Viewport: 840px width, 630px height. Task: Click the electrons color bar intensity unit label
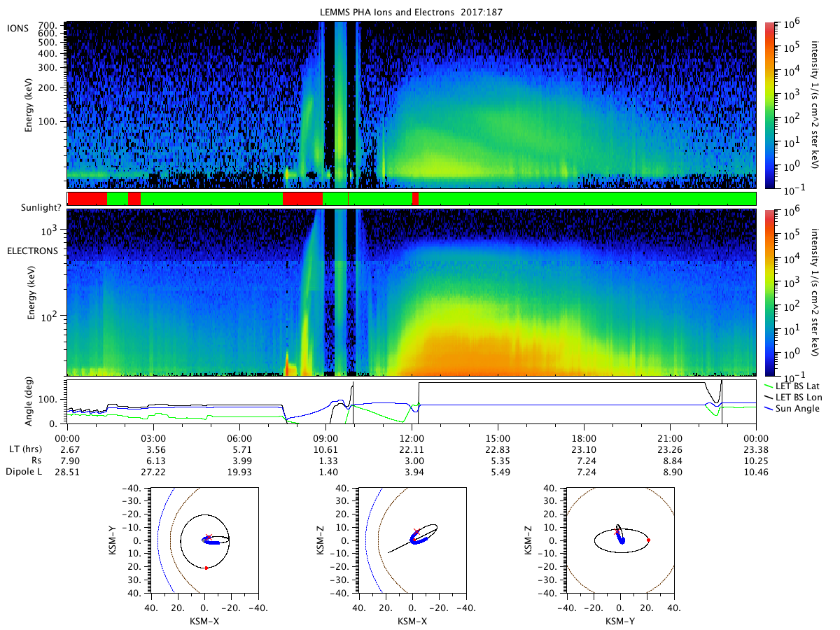point(813,292)
